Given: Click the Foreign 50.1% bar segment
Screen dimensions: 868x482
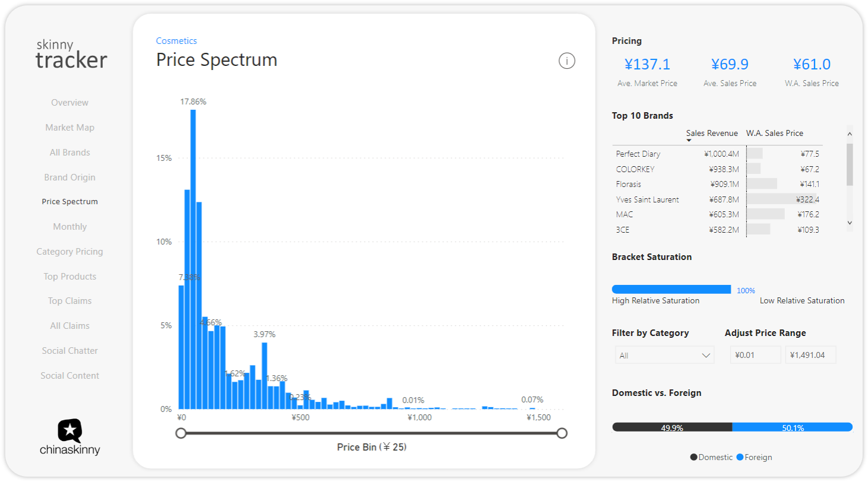Looking at the screenshot, I should point(793,427).
